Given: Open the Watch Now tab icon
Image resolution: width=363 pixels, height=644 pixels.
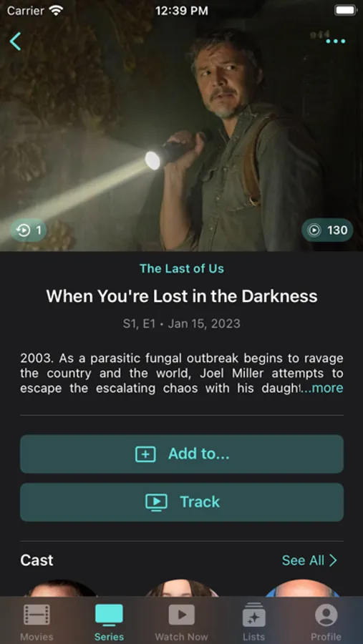Looking at the screenshot, I should click(x=181, y=615).
